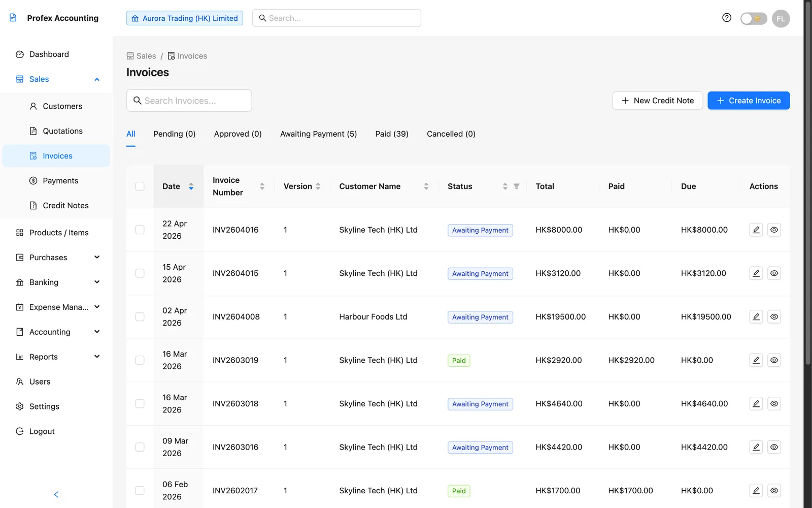
Task: Open Customers in the sidebar
Action: click(56, 106)
